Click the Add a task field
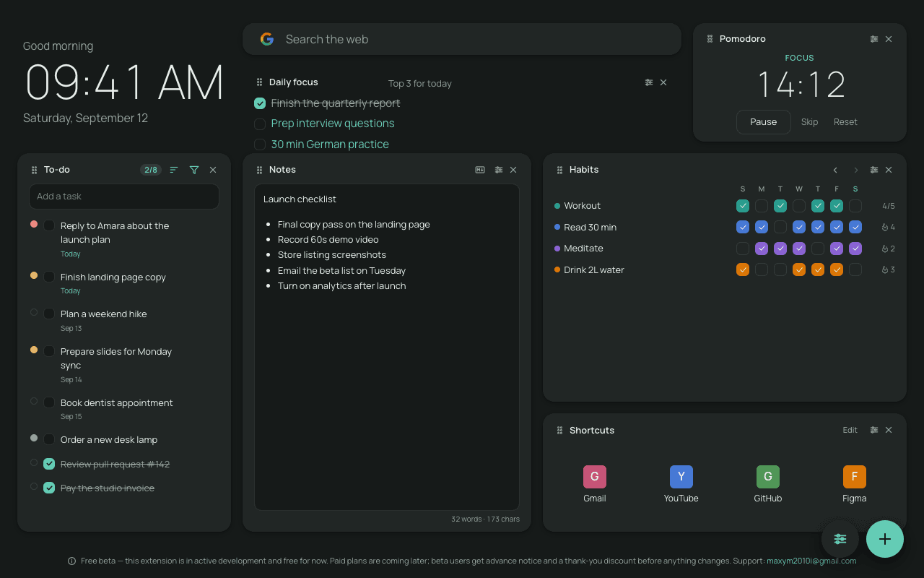This screenshot has width=924, height=578. [x=124, y=197]
